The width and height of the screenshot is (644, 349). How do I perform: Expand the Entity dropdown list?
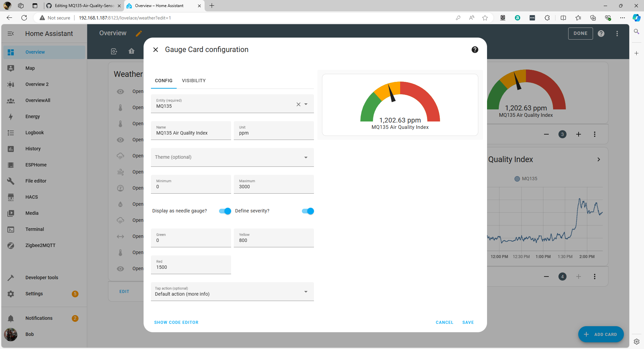pyautogui.click(x=306, y=104)
